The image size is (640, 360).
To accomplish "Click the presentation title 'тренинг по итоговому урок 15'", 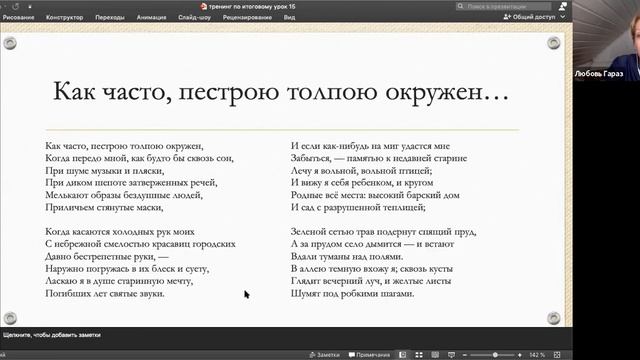I will (x=252, y=7).
